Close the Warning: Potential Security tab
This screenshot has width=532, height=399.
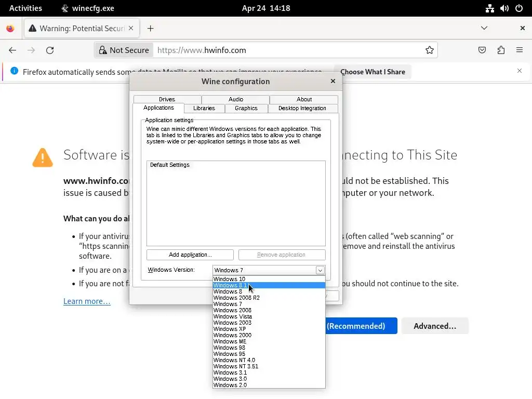pos(131,28)
